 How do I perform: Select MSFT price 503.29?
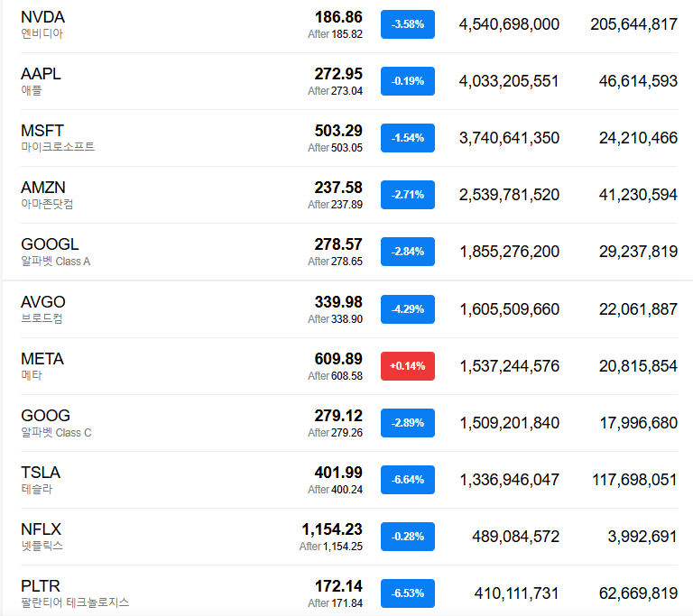pyautogui.click(x=338, y=131)
